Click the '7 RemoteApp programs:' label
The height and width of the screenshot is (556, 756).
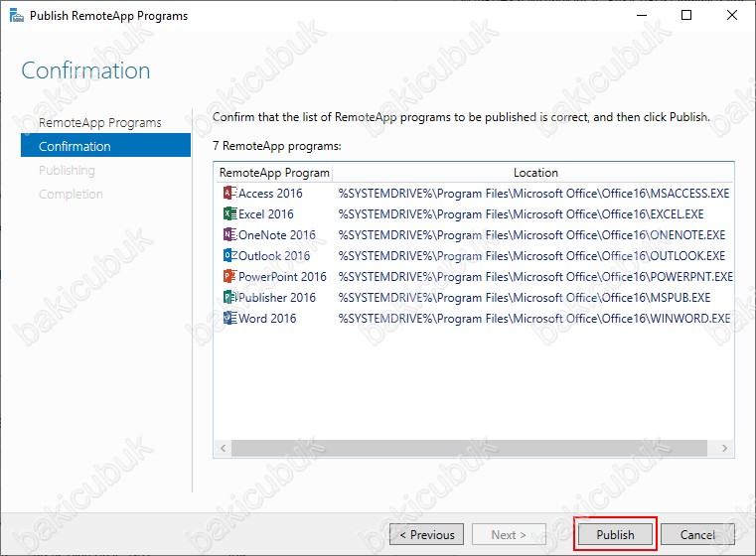coord(277,146)
